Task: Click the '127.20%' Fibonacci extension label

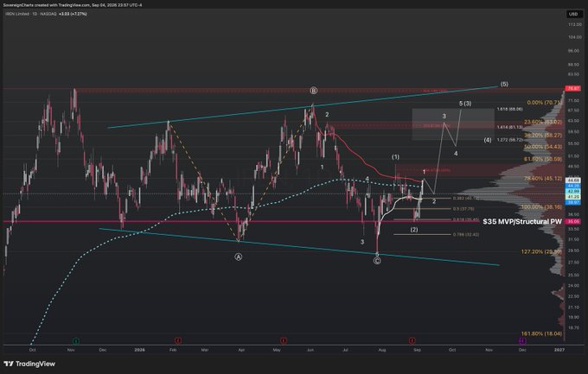Action: (x=541, y=251)
